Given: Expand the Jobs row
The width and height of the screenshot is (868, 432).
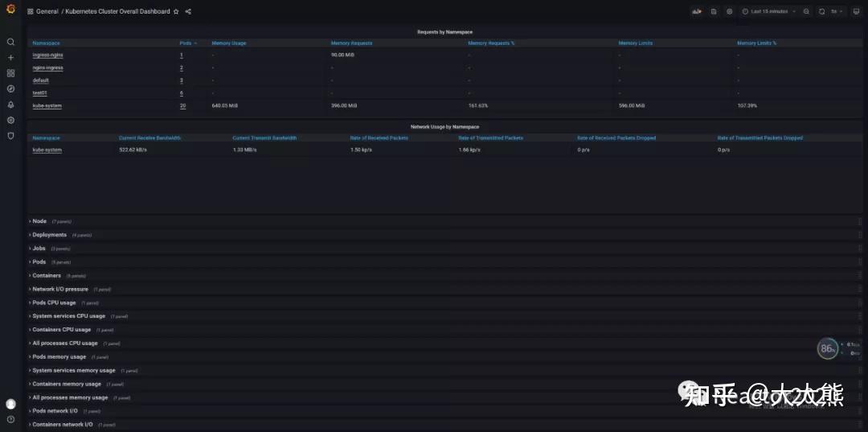Looking at the screenshot, I should pyautogui.click(x=39, y=248).
